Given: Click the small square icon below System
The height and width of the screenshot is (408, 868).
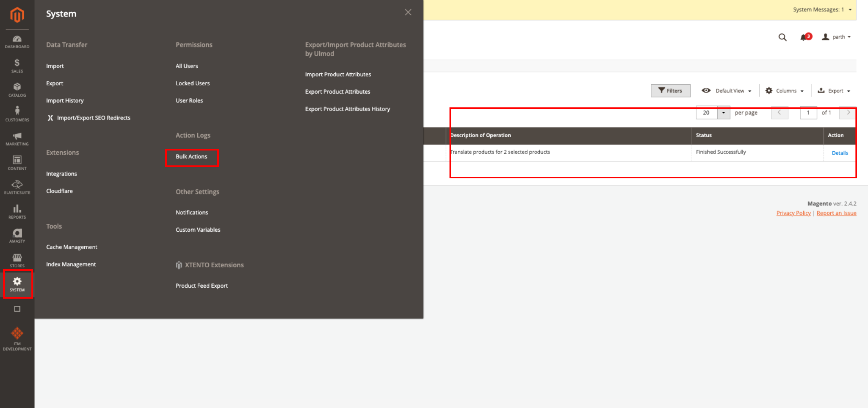Looking at the screenshot, I should click(x=17, y=309).
